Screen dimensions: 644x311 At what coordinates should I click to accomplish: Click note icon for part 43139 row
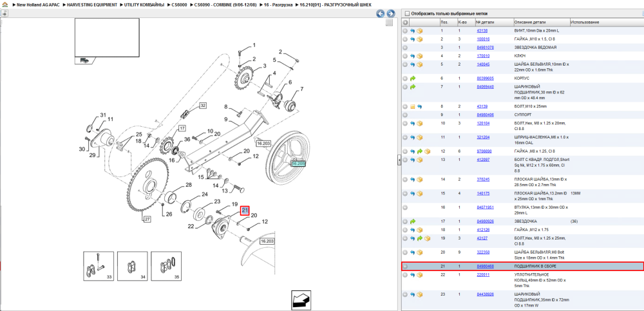pyautogui.click(x=413, y=106)
